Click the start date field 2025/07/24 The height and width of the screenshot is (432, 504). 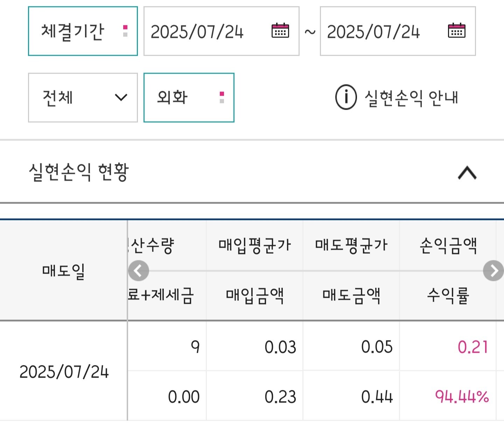197,32
